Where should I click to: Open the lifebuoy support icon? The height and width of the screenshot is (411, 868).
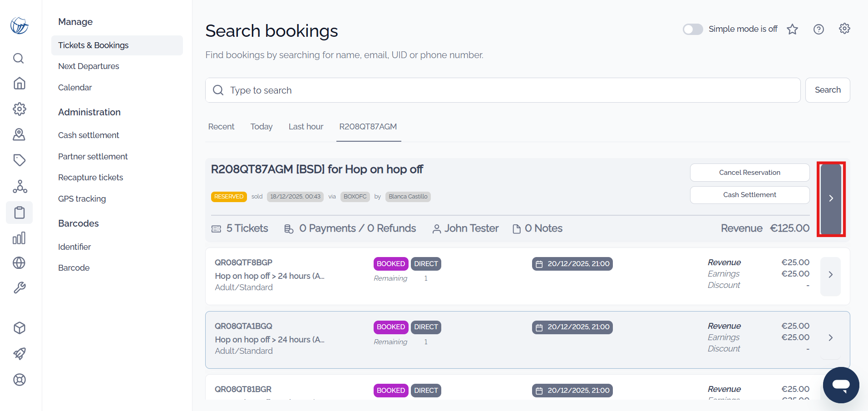[19, 380]
